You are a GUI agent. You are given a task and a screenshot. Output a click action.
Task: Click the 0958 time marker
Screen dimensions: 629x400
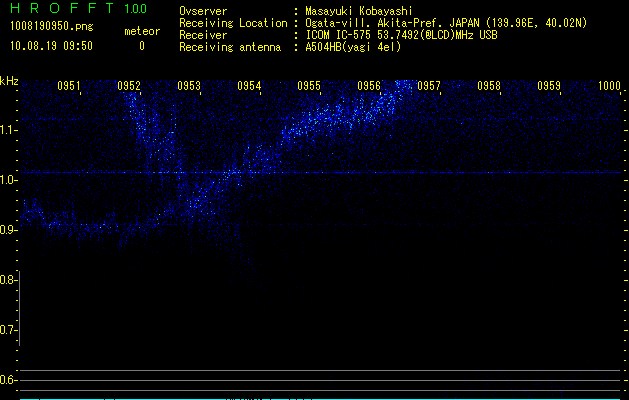489,85
